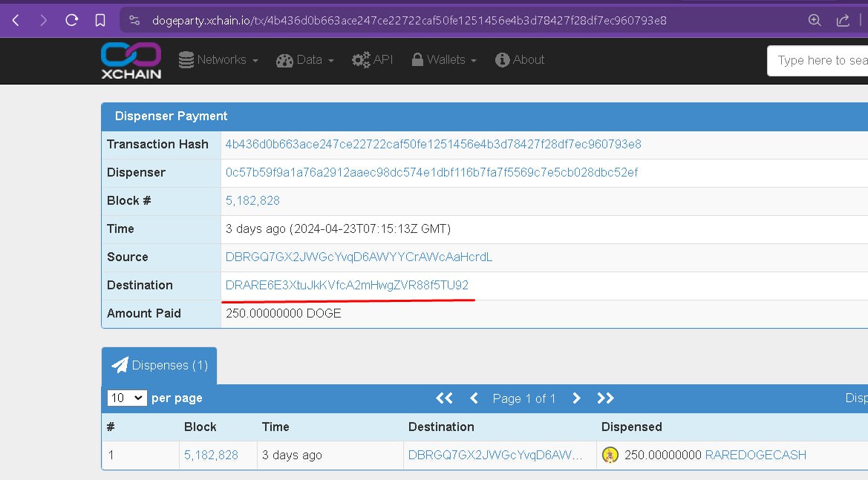
Task: Go to next page of dispenses
Action: (576, 398)
